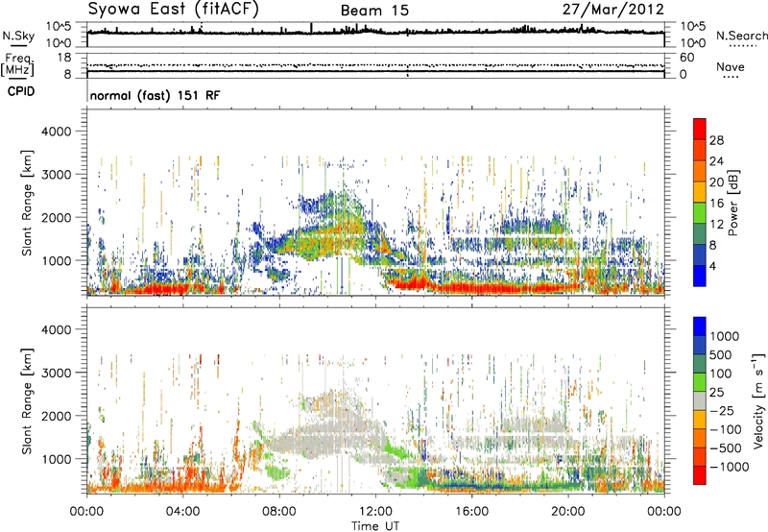Click the 'N.Sky' legend label
Screen dimensions: 768x532
tap(18, 36)
